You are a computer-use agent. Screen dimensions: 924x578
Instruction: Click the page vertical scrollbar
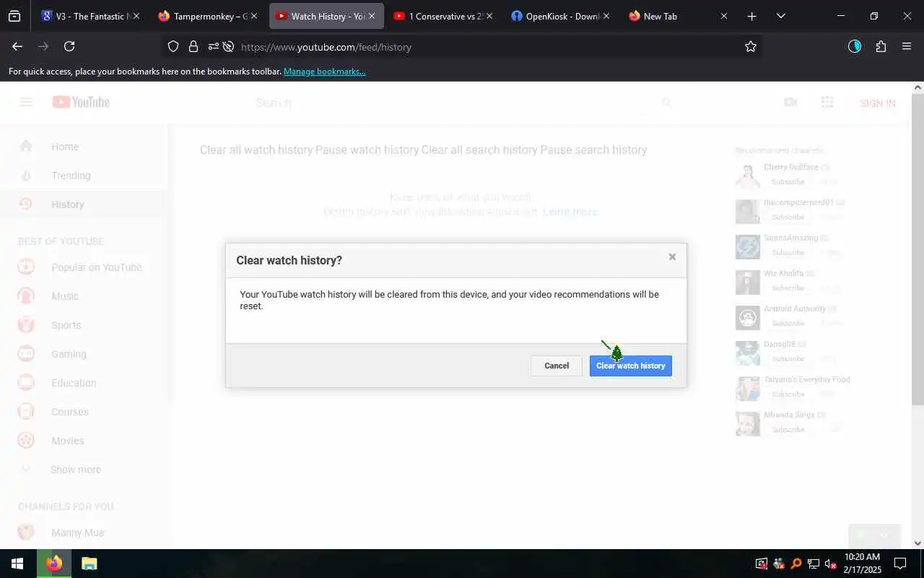[918, 249]
